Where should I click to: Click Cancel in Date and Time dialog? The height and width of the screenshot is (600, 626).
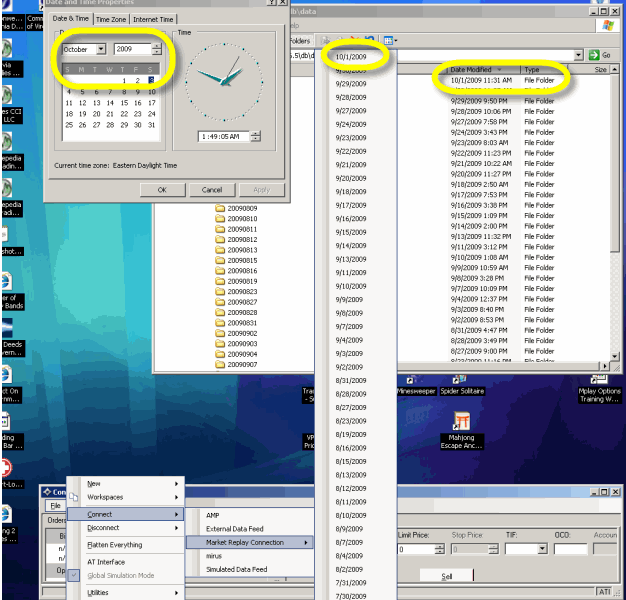tap(212, 190)
